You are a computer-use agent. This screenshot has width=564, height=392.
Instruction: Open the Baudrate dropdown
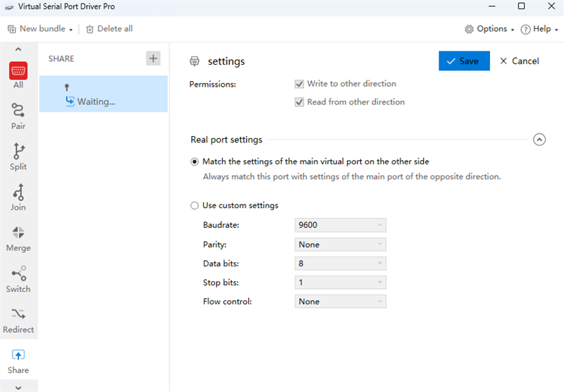click(x=341, y=225)
